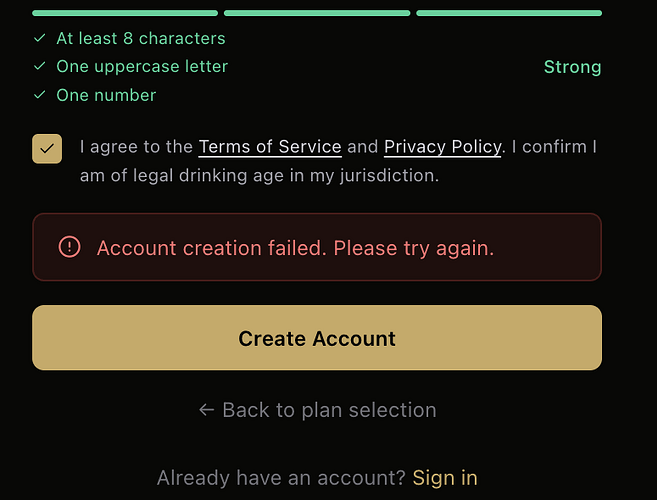Uncheck the terms agreement checkbox
Viewport: 657px width, 500px height.
[x=47, y=149]
